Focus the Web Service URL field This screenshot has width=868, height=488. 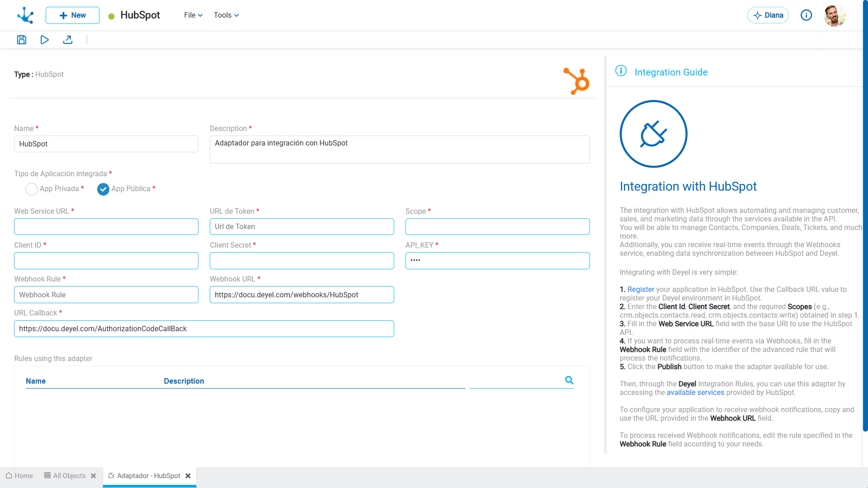click(106, 227)
